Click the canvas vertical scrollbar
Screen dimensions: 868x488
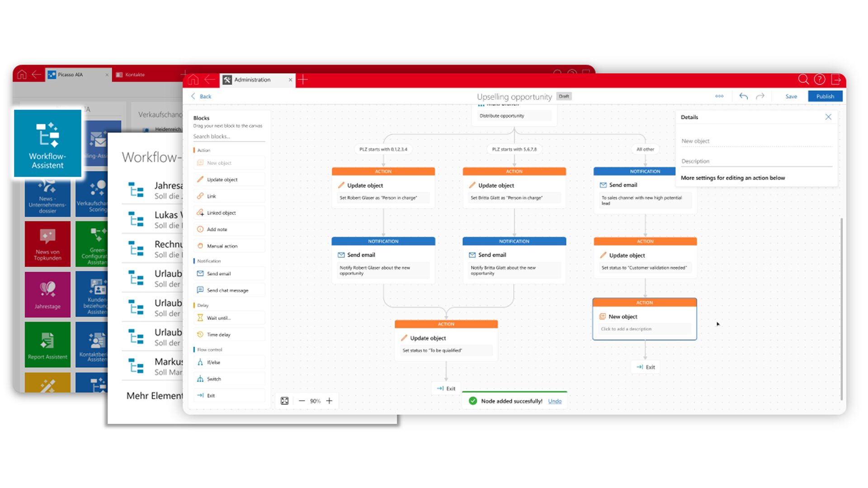click(841, 307)
